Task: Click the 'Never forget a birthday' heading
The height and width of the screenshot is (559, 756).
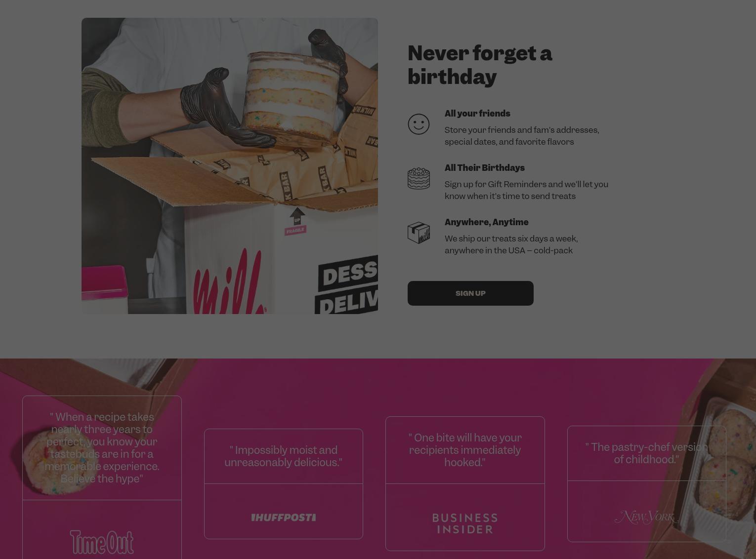Action: (x=480, y=65)
